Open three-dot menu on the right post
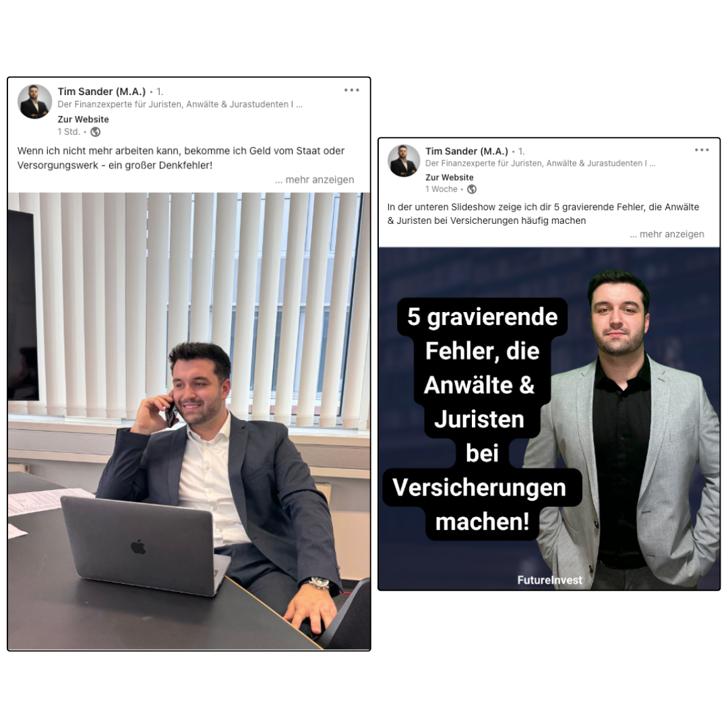 [702, 150]
